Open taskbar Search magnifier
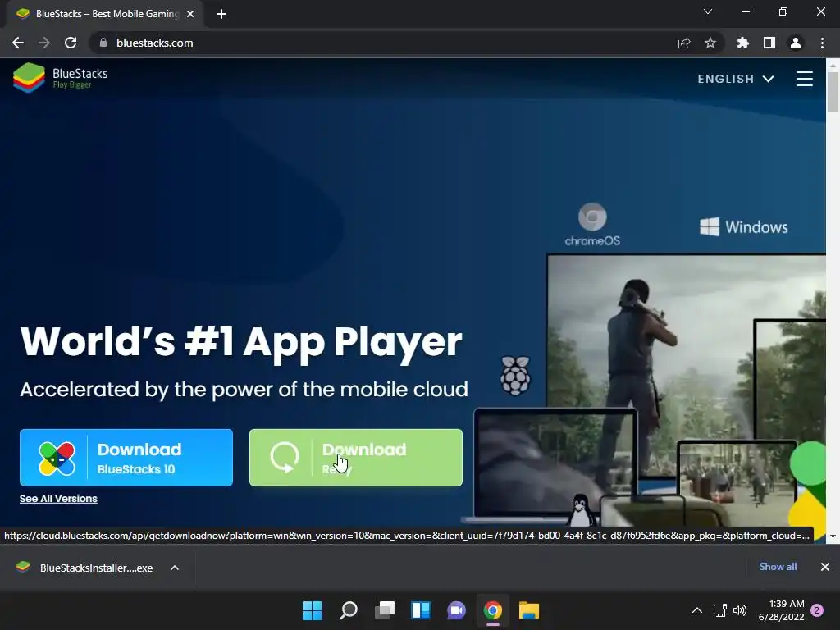Viewport: 840px width, 630px height. (x=348, y=610)
